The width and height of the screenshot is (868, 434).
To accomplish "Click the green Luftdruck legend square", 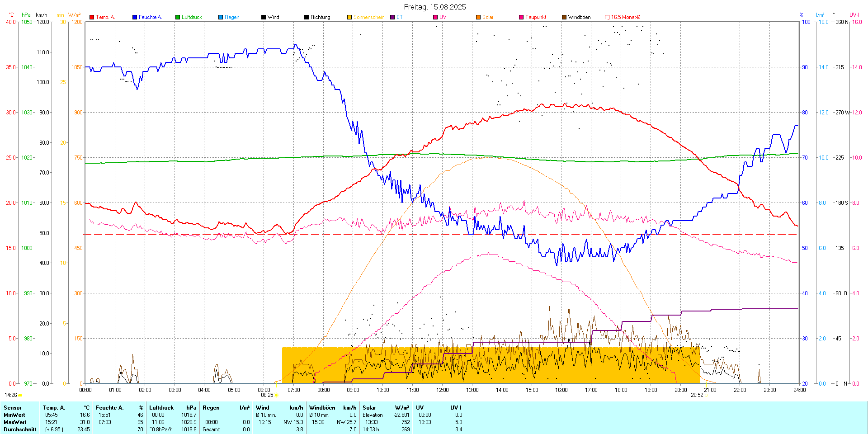I will 178,17.
